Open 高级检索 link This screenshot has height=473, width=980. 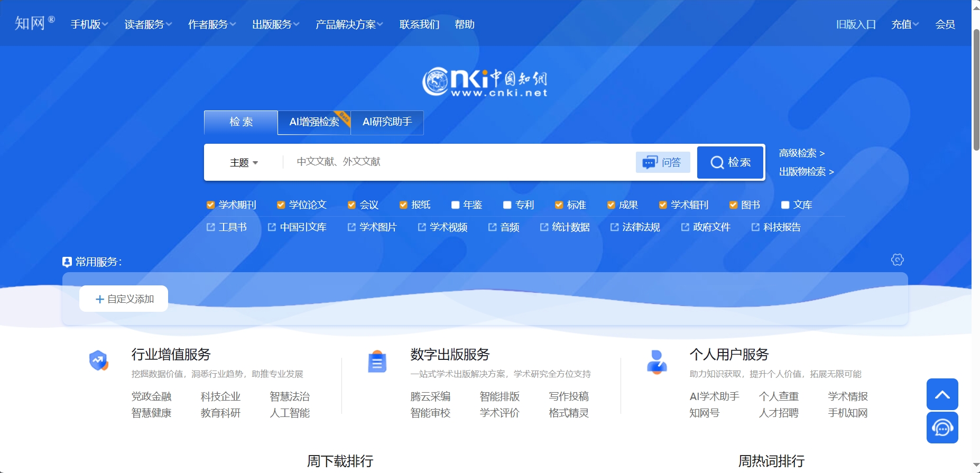point(801,153)
